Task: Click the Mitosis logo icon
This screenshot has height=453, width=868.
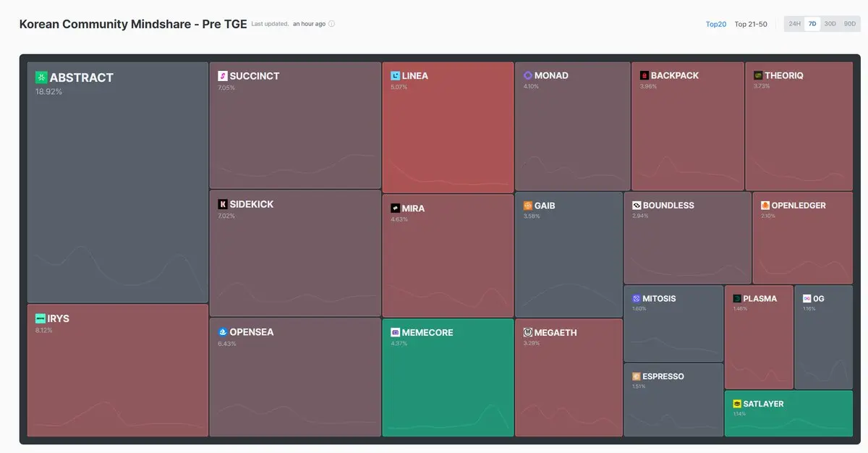Action: 637,298
